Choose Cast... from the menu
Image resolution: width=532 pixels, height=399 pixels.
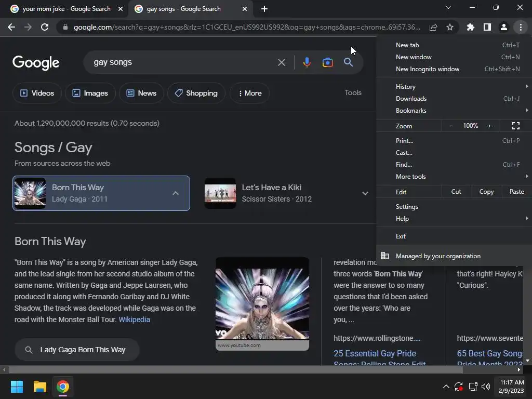pyautogui.click(x=454, y=152)
